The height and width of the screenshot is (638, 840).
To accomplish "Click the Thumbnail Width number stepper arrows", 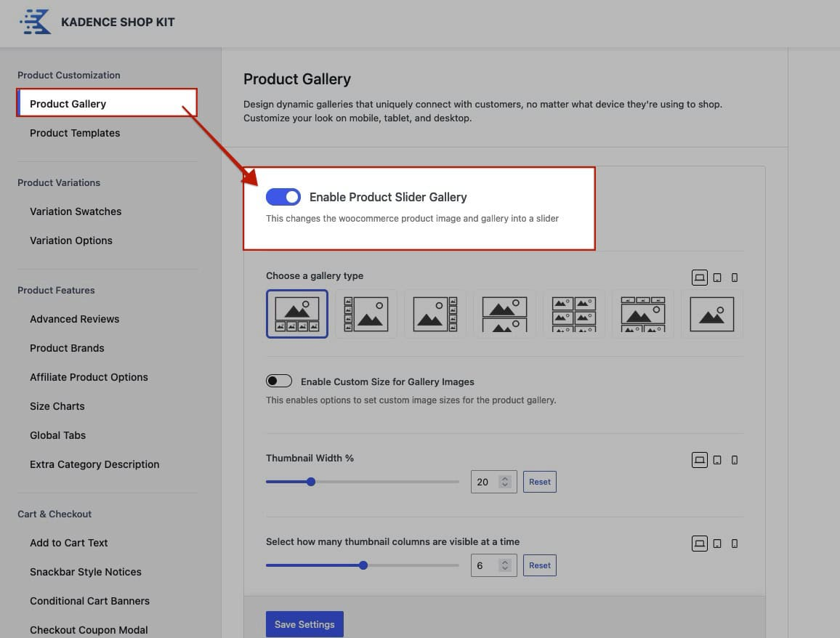I will [505, 482].
